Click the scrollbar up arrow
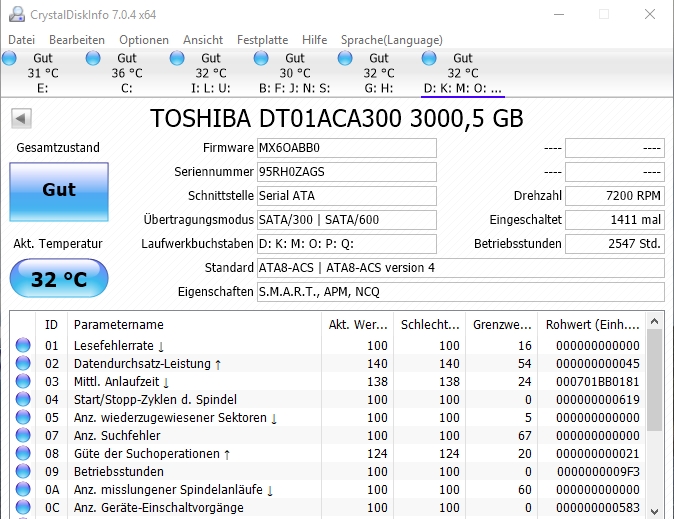Viewport: 674px width, 519px height. tap(655, 321)
